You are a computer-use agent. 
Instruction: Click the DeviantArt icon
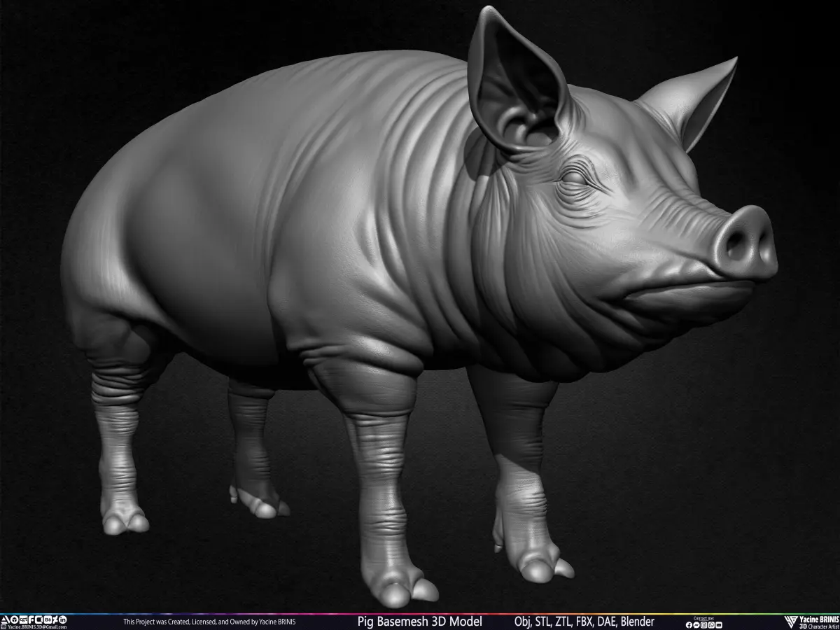tap(55, 619)
